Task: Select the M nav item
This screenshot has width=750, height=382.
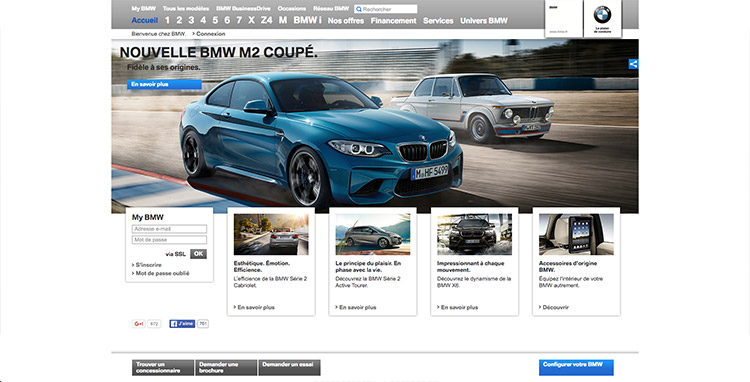Action: click(283, 20)
